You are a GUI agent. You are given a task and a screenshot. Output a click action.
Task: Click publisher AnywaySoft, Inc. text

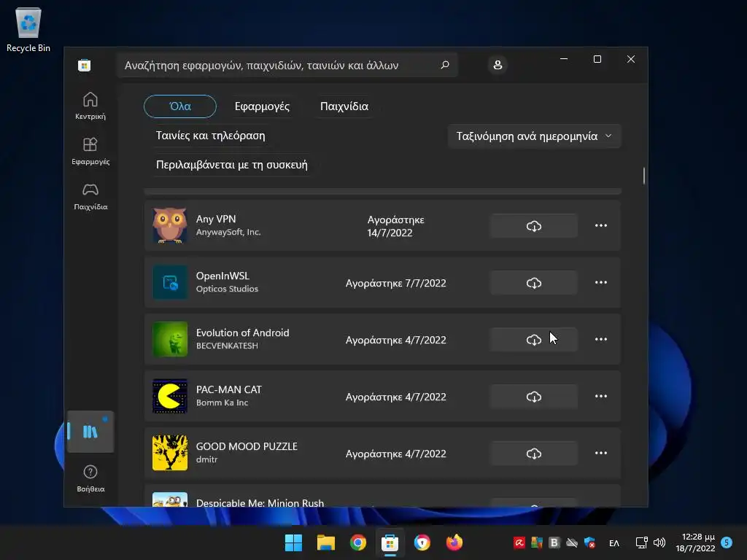click(228, 233)
